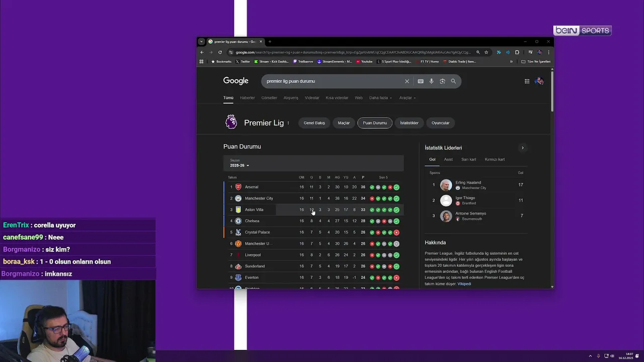Click the Google logo
Image resolution: width=644 pixels, height=362 pixels.
(x=236, y=81)
